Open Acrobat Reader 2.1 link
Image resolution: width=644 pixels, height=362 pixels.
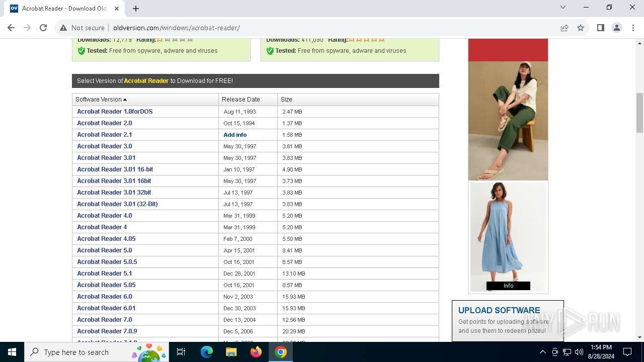(x=105, y=135)
